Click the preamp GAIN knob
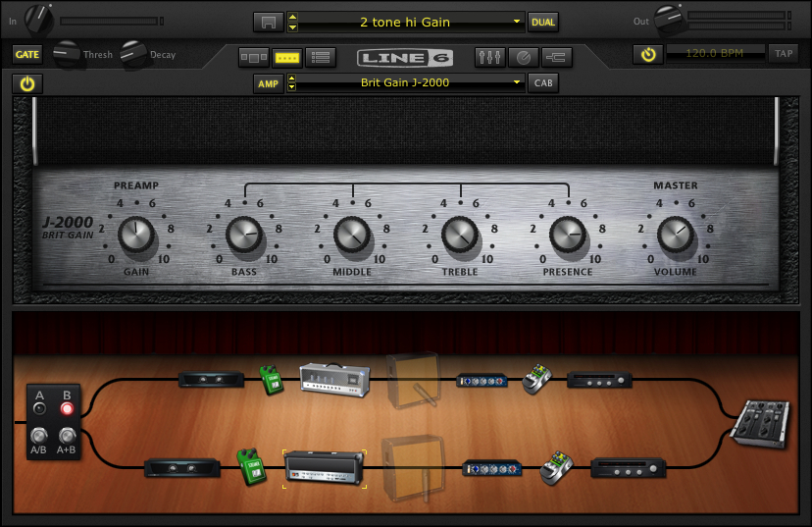 [x=136, y=235]
